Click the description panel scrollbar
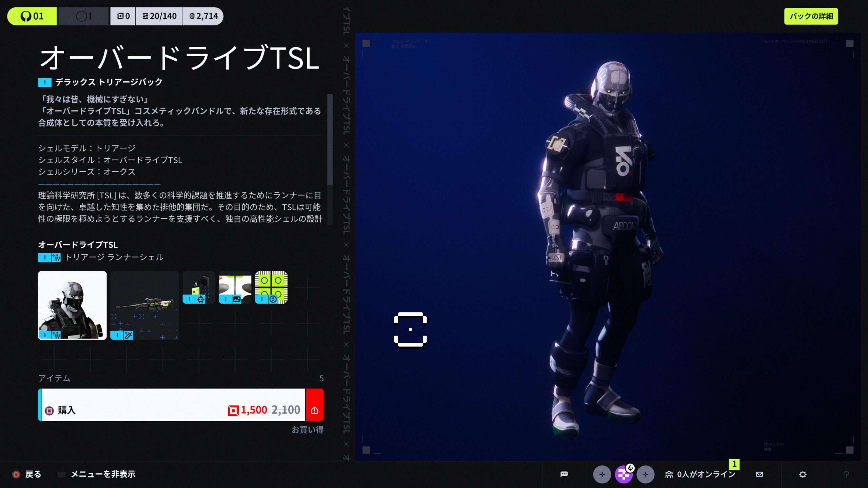Screen dimensions: 868x488 (330, 140)
